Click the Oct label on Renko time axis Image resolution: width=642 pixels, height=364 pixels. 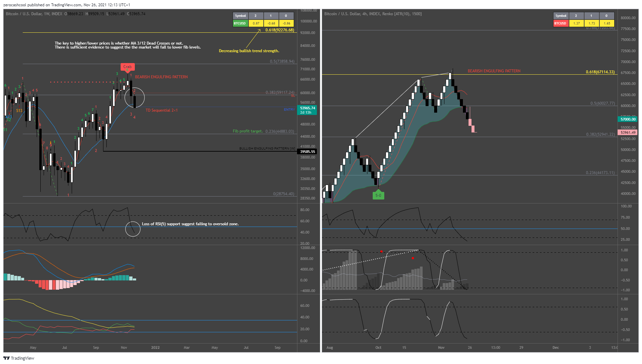coord(378,347)
